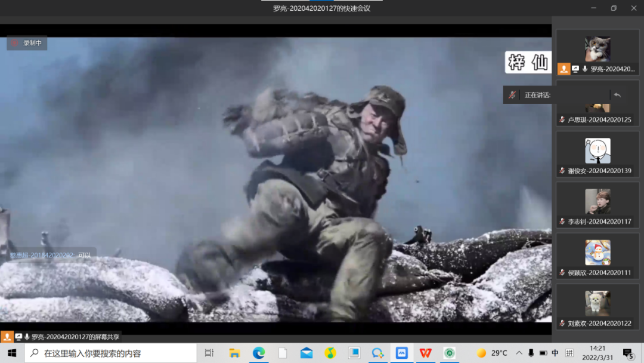Open Microsoft Edge from the taskbar
This screenshot has height=363, width=644.
[259, 353]
